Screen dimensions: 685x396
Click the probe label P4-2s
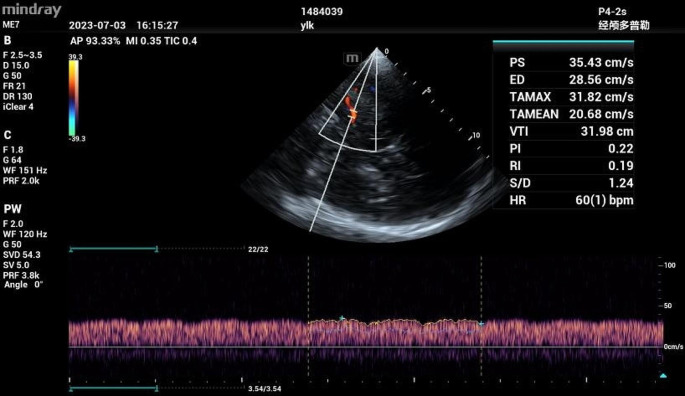coord(612,12)
